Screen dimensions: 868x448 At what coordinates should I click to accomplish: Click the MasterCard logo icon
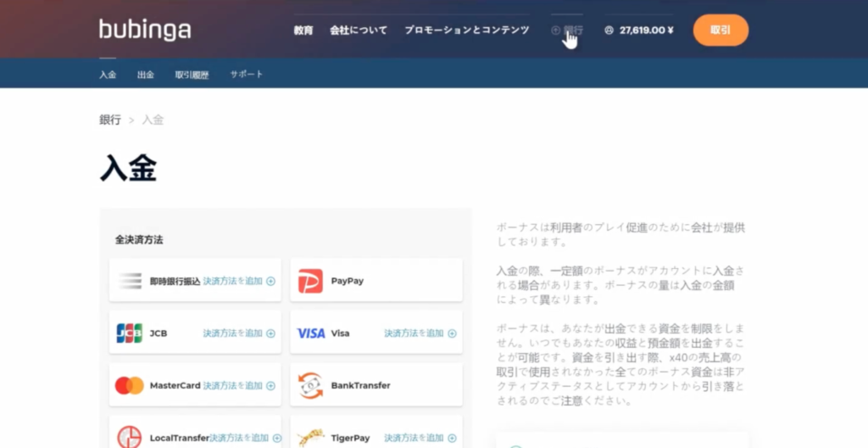pos(129,386)
